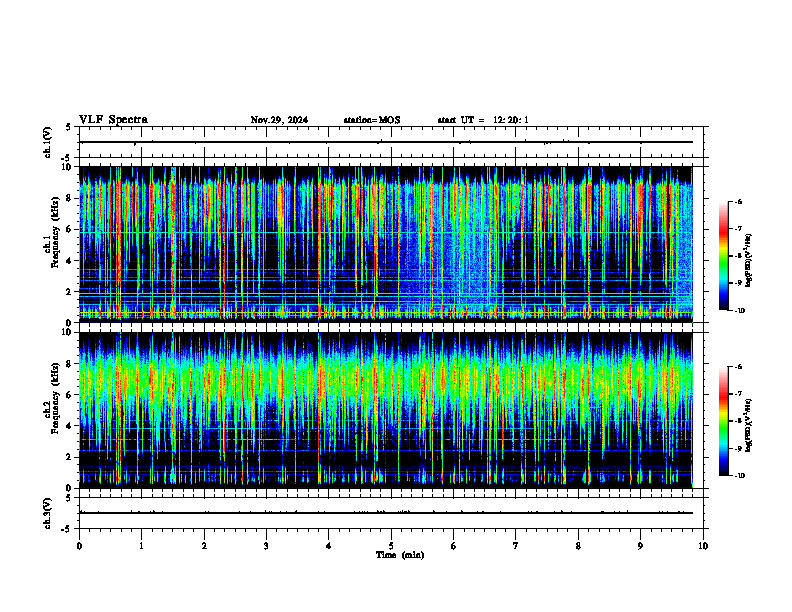Image resolution: width=792 pixels, height=612 pixels.
Task: Click the time axis tick label "4"
Action: [x=329, y=546]
